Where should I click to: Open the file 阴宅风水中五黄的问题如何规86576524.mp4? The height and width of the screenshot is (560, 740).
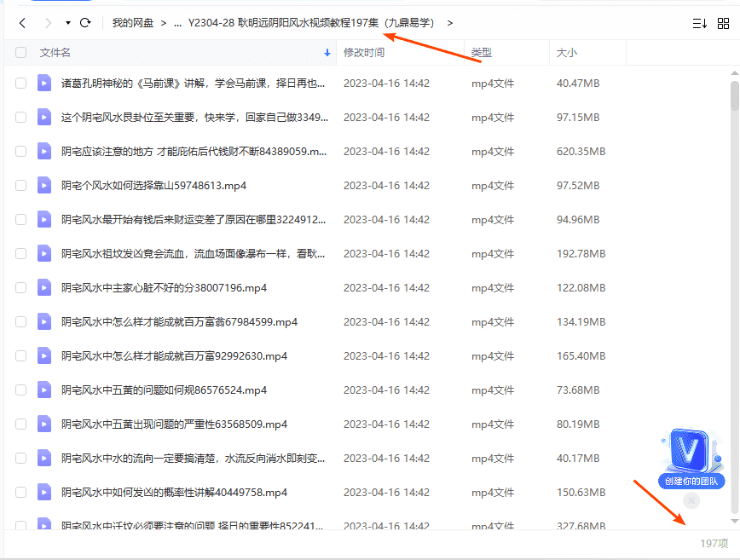click(165, 390)
